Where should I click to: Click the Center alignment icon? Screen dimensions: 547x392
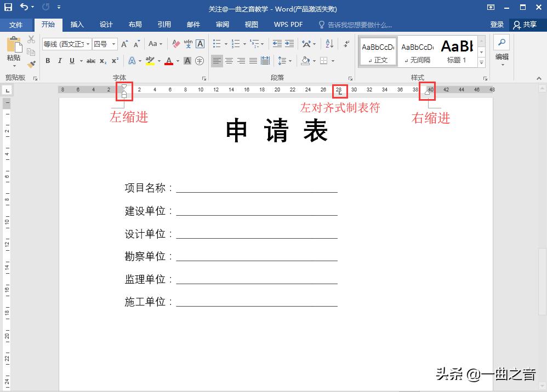coord(229,61)
